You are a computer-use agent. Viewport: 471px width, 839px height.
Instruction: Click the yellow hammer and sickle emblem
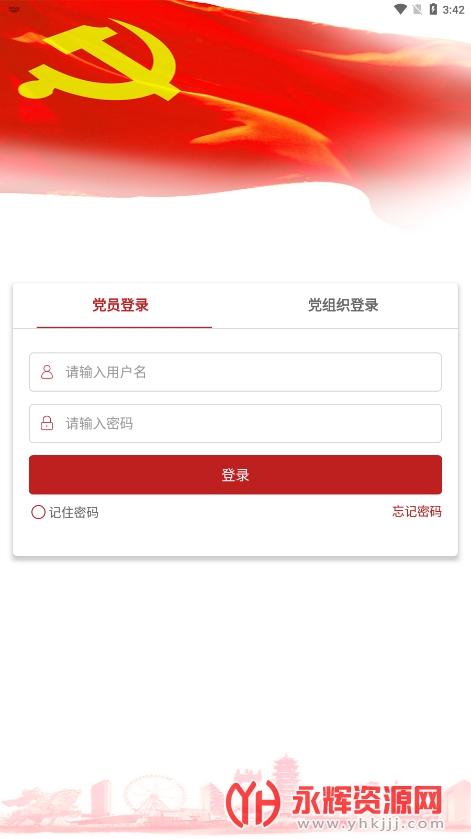coord(99,60)
